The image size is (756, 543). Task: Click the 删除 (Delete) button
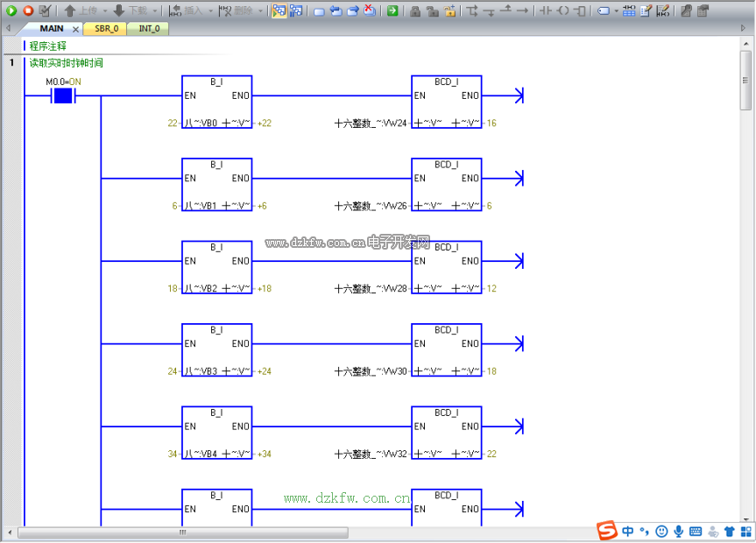pos(237,11)
